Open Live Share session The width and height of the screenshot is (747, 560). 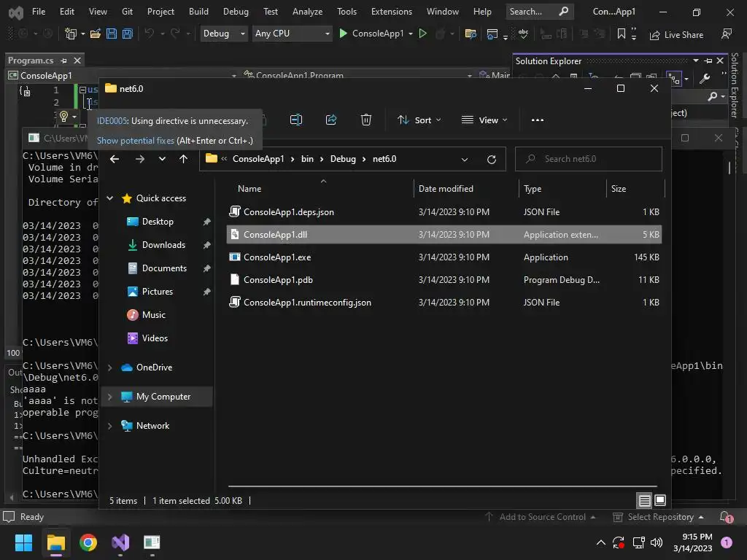[676, 35]
